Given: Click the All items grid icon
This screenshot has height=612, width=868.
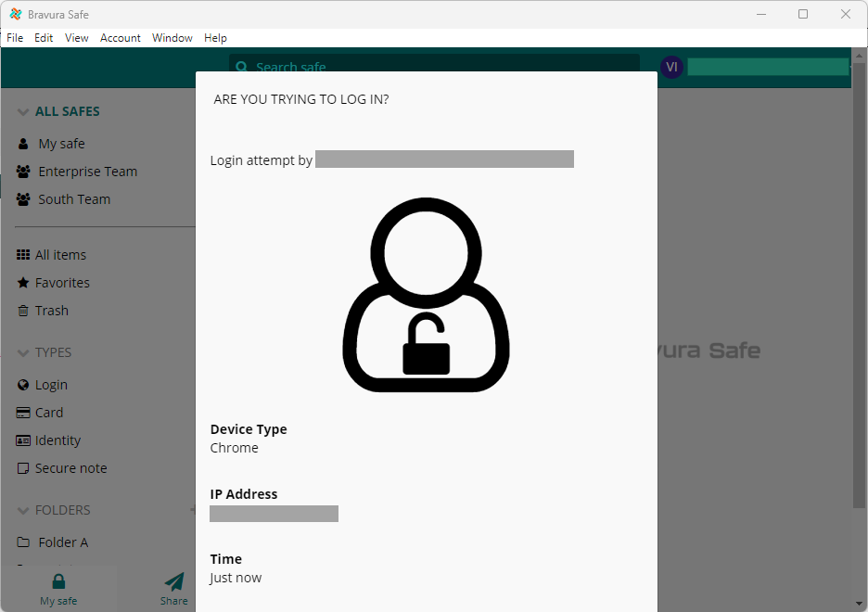Looking at the screenshot, I should (x=22, y=254).
